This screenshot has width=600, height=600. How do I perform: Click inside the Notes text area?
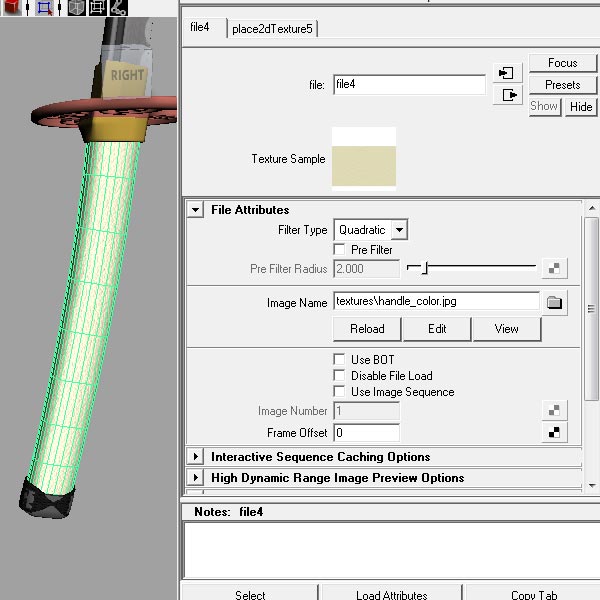pyautogui.click(x=392, y=550)
